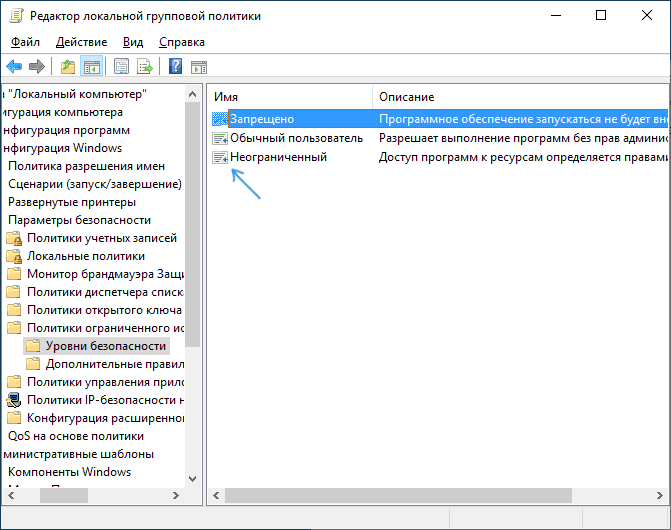The width and height of the screenshot is (671, 530).
Task: Open Help with the question mark icon
Action: 175,66
